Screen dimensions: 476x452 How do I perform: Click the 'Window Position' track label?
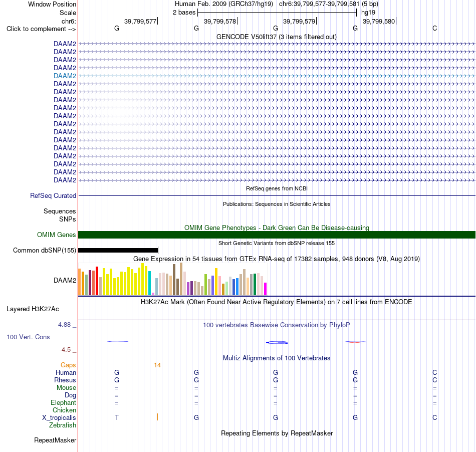click(x=52, y=4)
